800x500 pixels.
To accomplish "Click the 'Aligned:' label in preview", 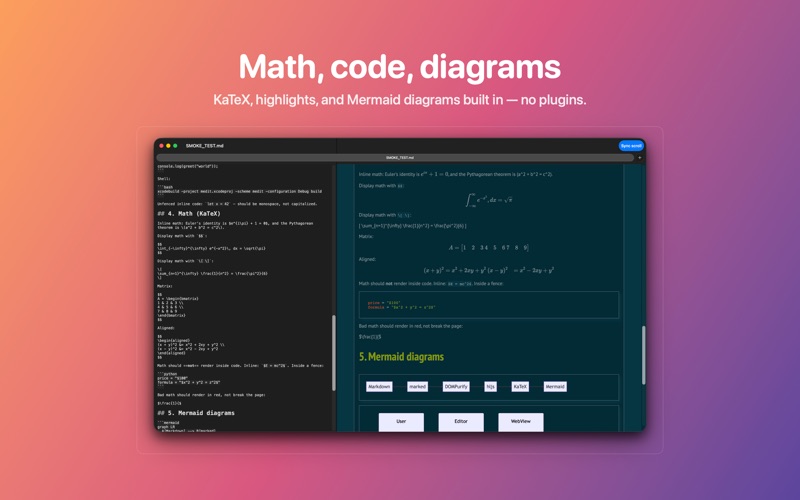I will click(x=367, y=259).
